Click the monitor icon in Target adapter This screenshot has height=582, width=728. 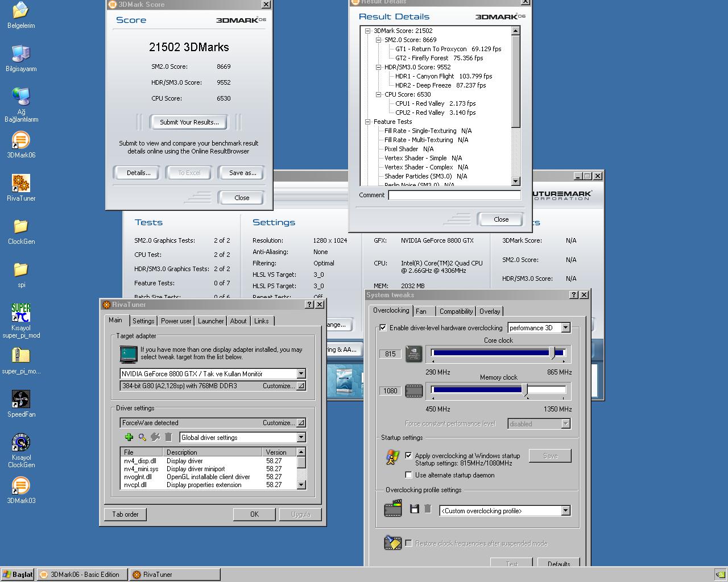(129, 354)
